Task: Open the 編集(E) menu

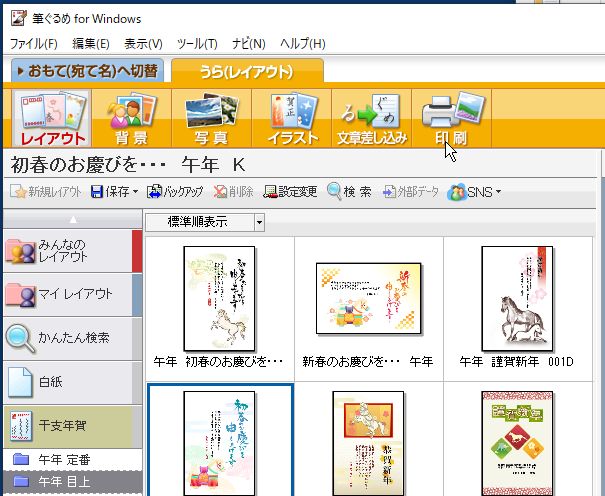Action: point(91,44)
